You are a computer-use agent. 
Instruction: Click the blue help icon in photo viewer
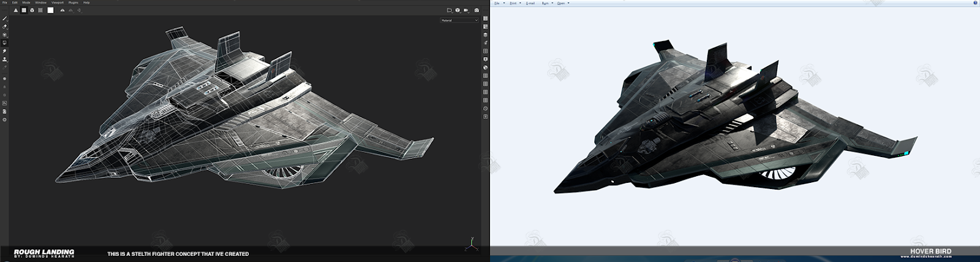click(975, 3)
